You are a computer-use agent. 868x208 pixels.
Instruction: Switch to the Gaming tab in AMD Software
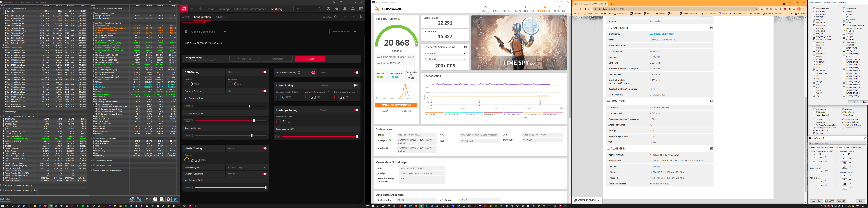tap(224, 9)
